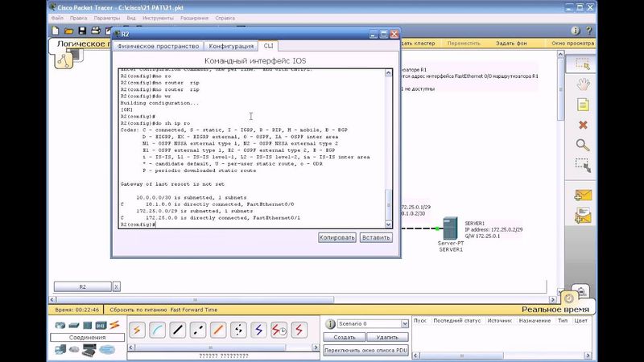Select the CLI tab in R2

coord(268,46)
